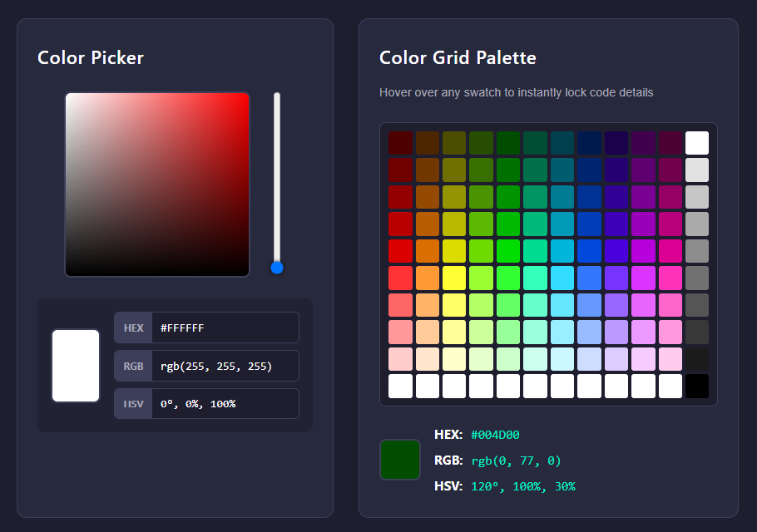Select the bright red swatch in the sixth row
This screenshot has width=757, height=532.
[400, 278]
